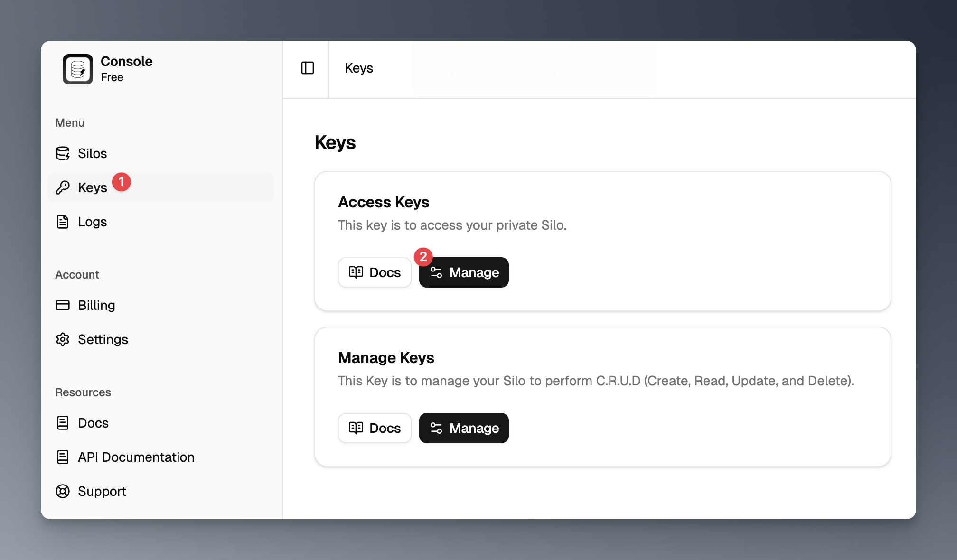Open Billing from the Account section
The image size is (957, 560).
click(x=97, y=305)
